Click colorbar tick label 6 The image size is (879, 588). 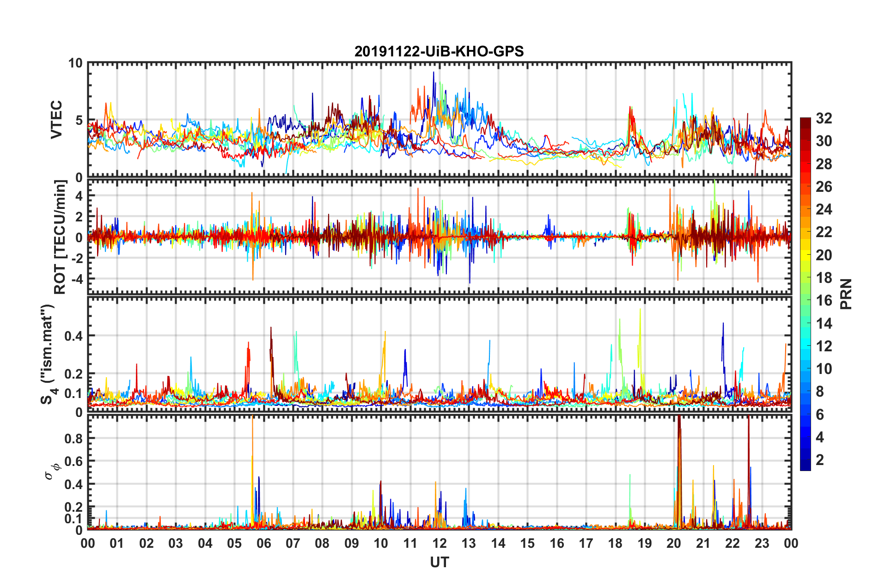[820, 415]
